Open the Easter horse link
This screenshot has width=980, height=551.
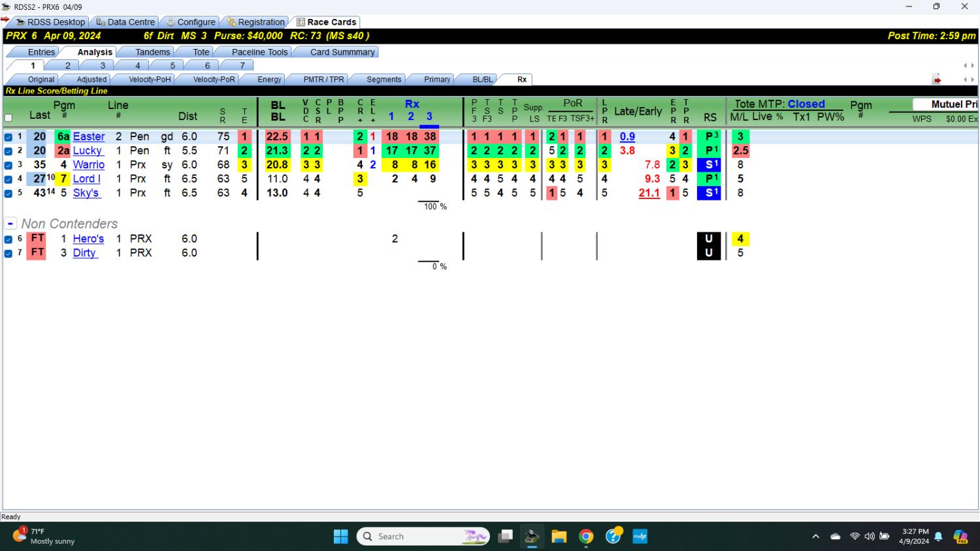coord(89,136)
